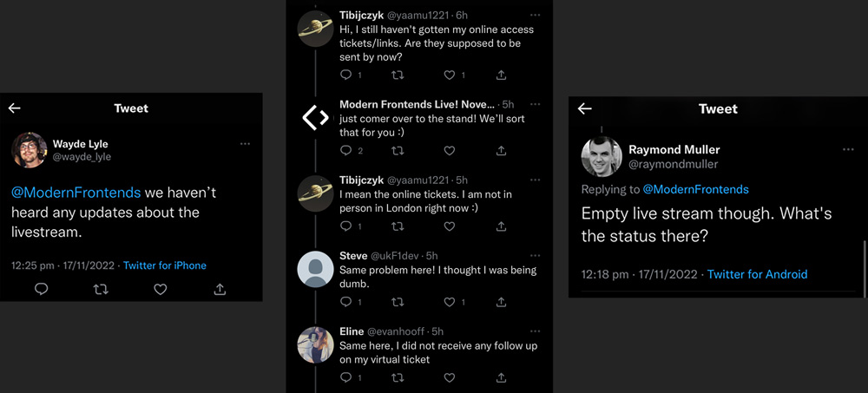Screen dimensions: 868x393
Task: Retweet Eline's virtual ticket reply
Action: [x=398, y=377]
